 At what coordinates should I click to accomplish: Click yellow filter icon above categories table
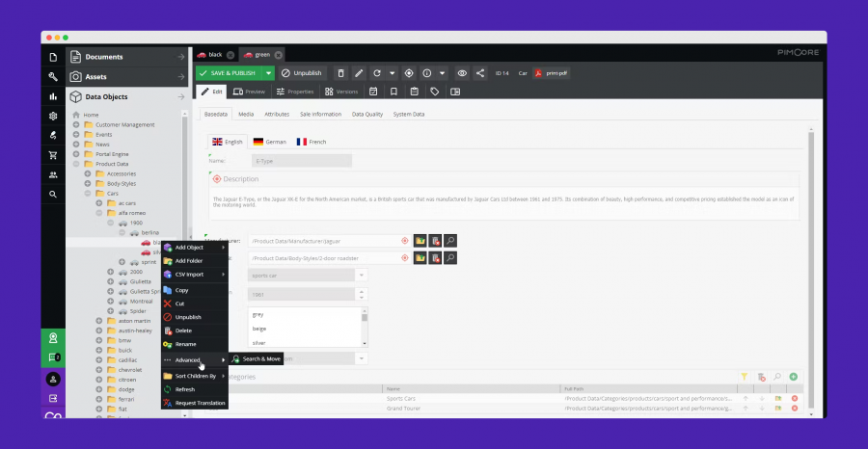click(x=745, y=377)
